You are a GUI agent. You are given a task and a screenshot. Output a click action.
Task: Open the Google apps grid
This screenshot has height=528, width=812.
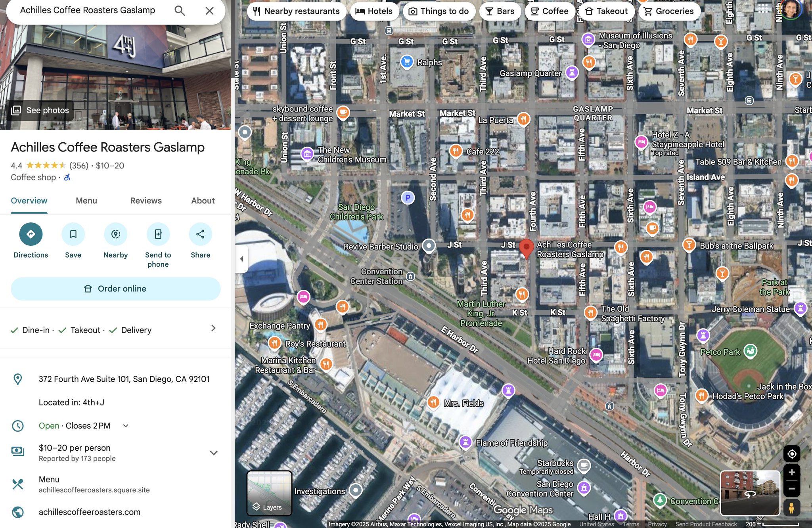(x=762, y=9)
